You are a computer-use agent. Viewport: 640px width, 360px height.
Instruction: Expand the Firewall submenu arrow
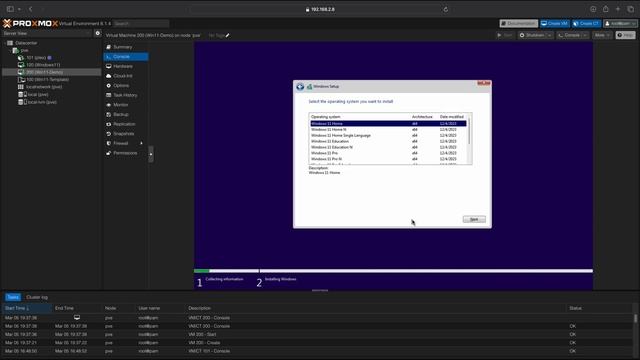(142, 143)
